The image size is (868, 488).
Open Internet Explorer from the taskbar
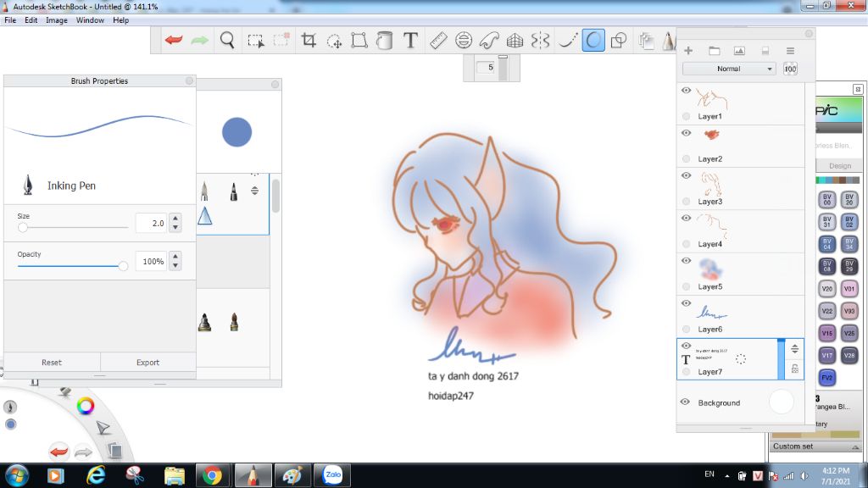[x=96, y=475]
